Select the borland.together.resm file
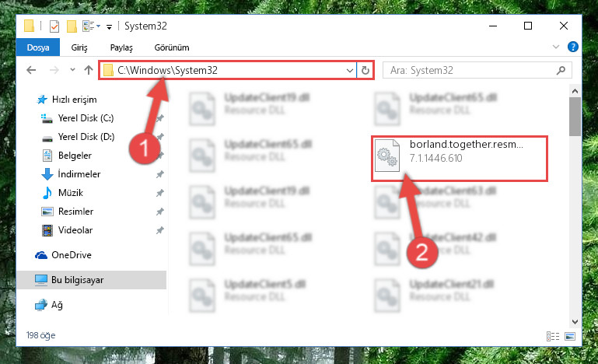The width and height of the screenshot is (598, 364). click(459, 159)
